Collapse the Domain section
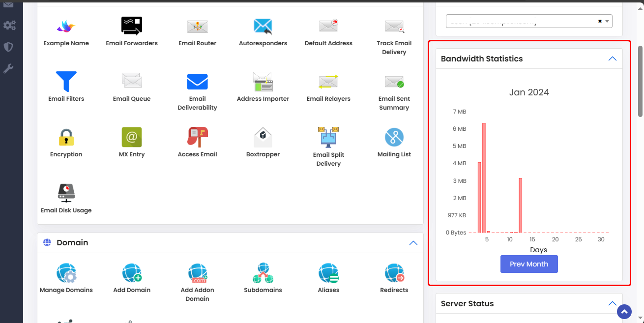This screenshot has height=323, width=644. pos(413,243)
